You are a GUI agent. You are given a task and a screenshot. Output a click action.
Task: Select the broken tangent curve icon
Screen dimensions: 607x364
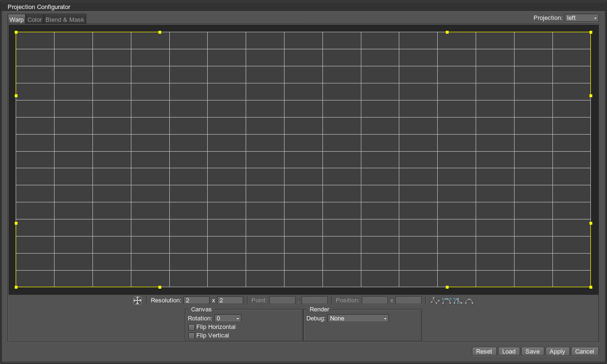pos(458,300)
